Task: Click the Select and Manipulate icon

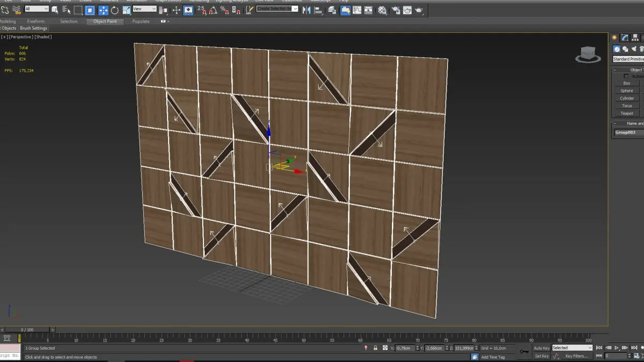Action: (x=177, y=10)
